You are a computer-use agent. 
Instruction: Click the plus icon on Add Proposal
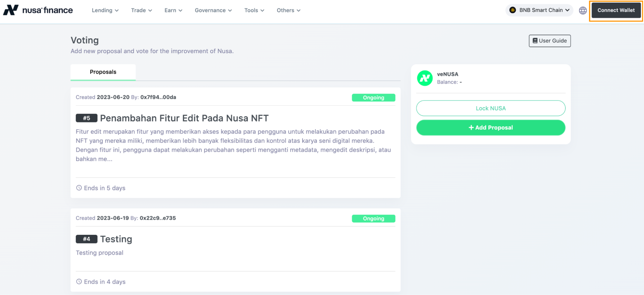click(471, 128)
